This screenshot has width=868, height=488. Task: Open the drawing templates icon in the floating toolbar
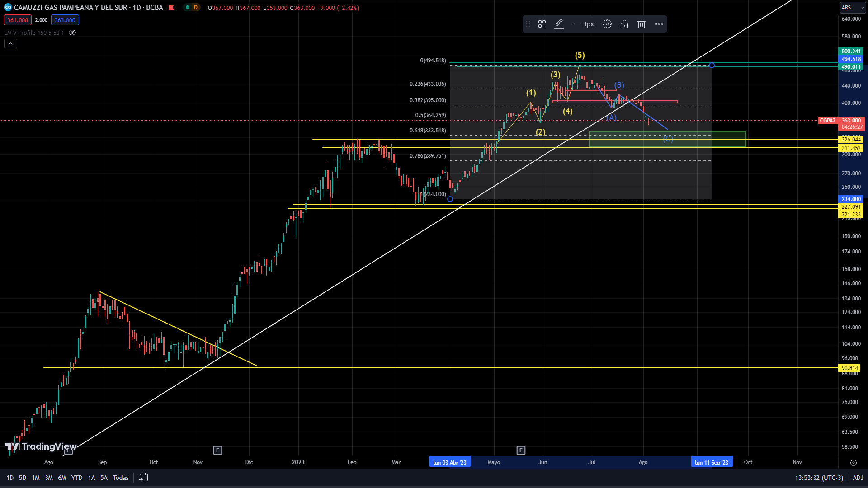(x=542, y=24)
